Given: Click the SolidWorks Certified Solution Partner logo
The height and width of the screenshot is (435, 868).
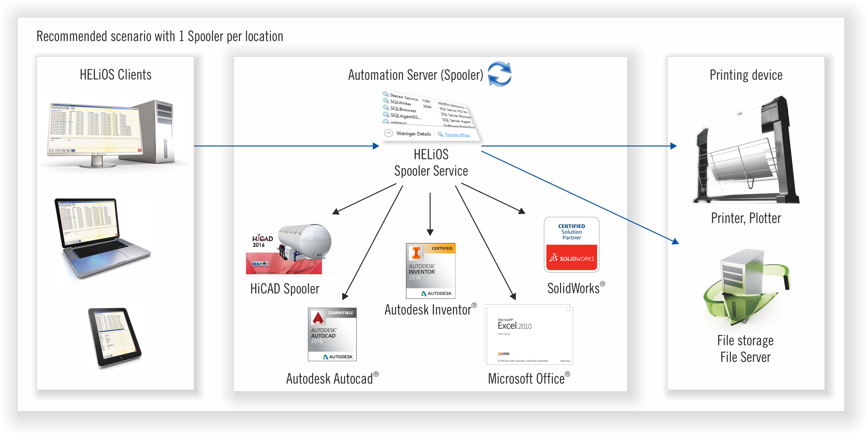Looking at the screenshot, I should tap(571, 244).
